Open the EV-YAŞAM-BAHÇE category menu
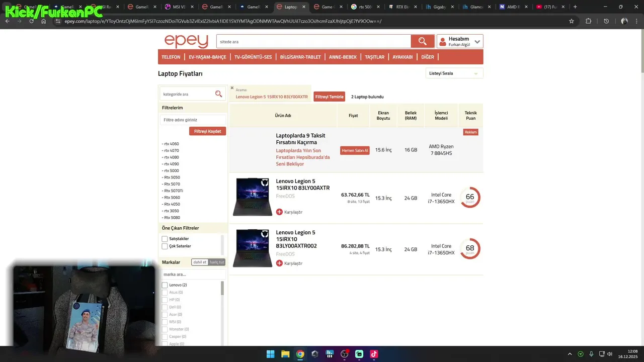 click(207, 57)
